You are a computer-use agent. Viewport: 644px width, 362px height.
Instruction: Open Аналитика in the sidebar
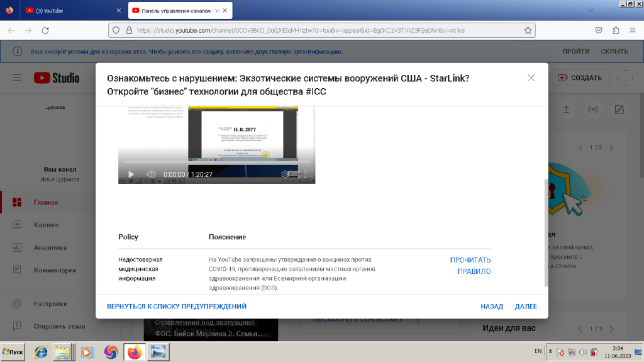pos(50,247)
